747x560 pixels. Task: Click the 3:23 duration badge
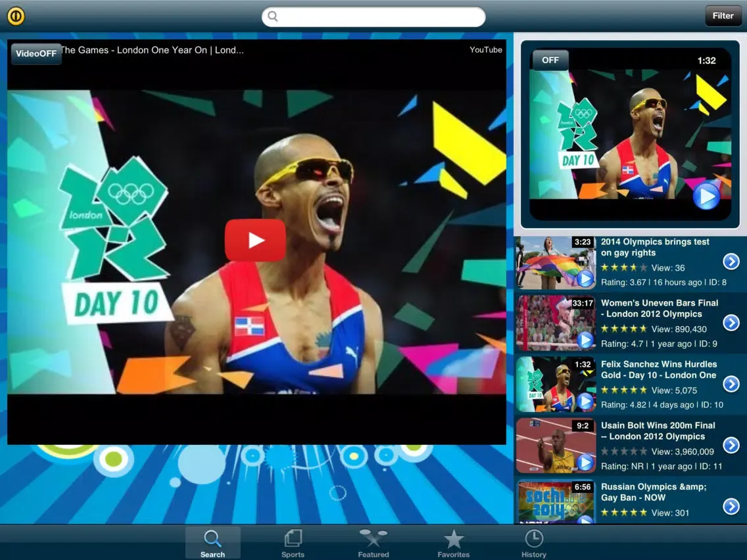[583, 242]
